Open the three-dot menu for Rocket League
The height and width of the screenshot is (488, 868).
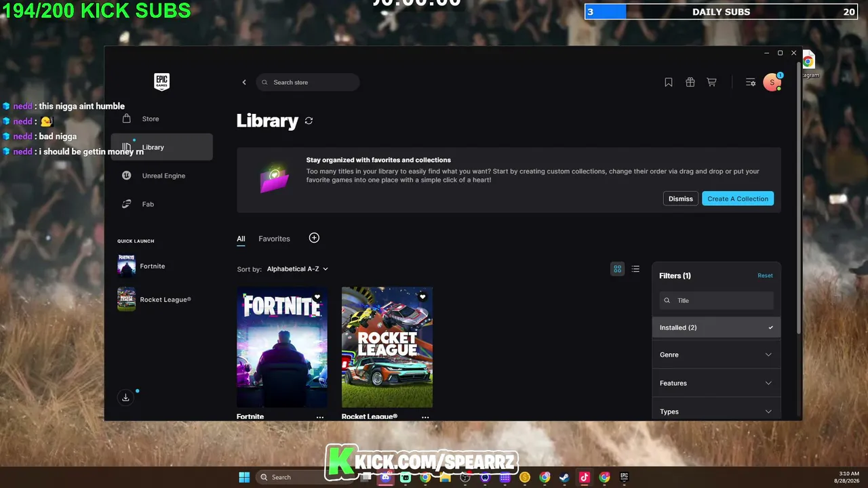click(425, 417)
